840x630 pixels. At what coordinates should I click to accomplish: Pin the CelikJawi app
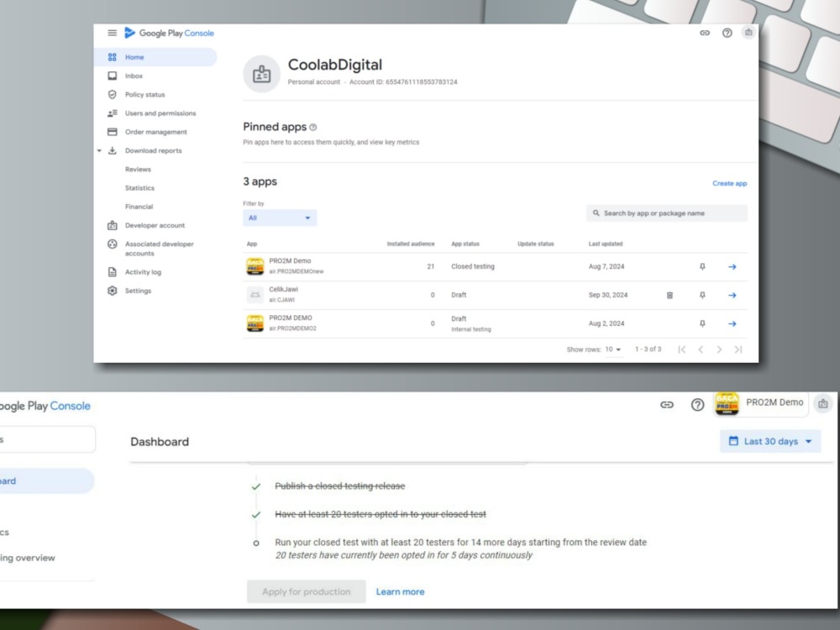702,295
